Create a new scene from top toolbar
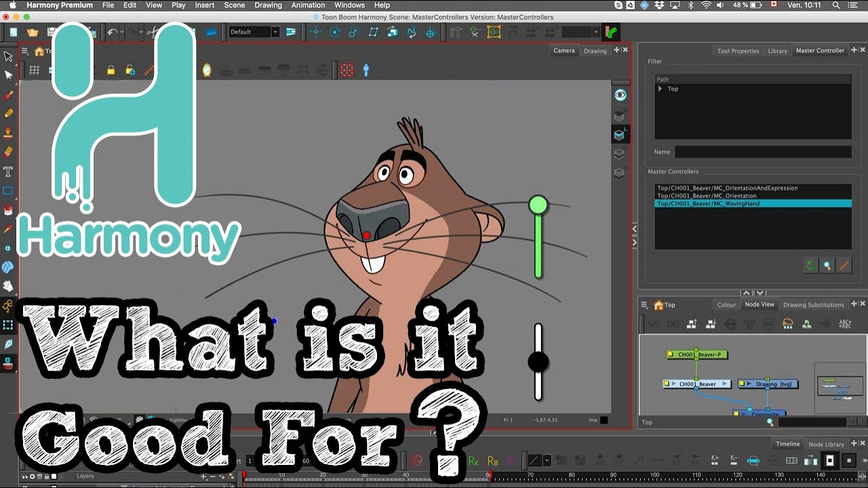Image resolution: width=868 pixels, height=488 pixels. (x=14, y=32)
